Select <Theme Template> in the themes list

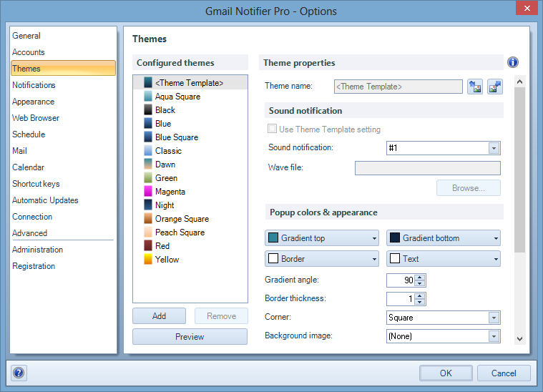(190, 83)
